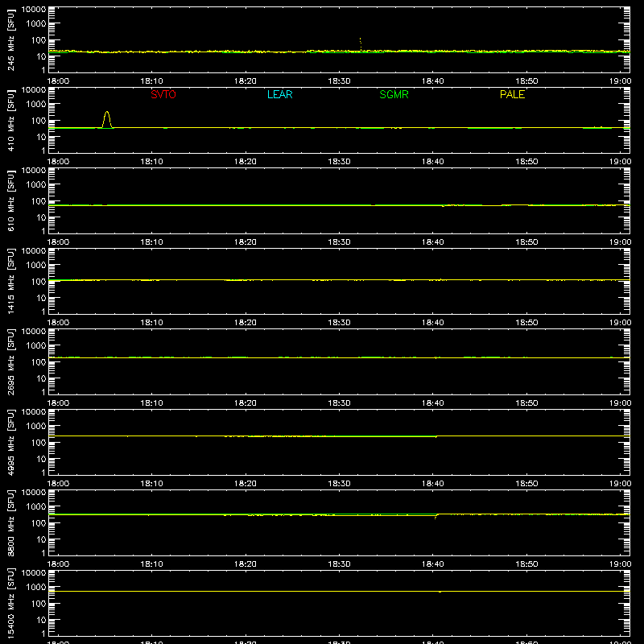Select the '4995 MHz [SFU]' axis title
Viewport: 644px width, 644px height.
click(10, 443)
